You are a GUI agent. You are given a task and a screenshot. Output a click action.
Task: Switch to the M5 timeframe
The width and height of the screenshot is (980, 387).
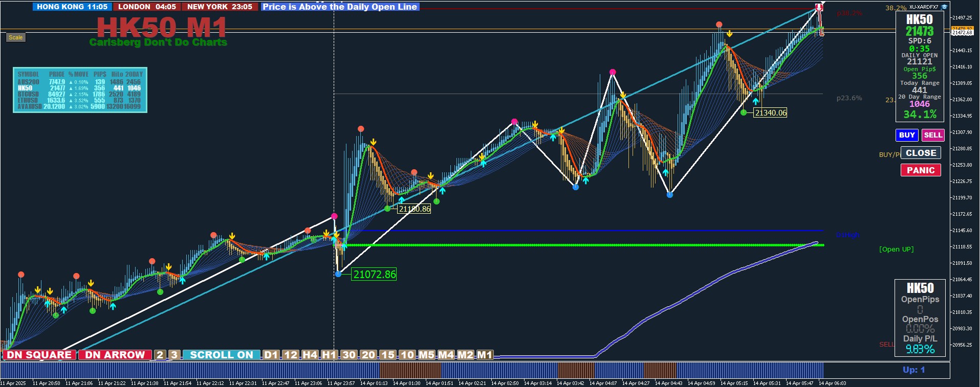tap(426, 355)
